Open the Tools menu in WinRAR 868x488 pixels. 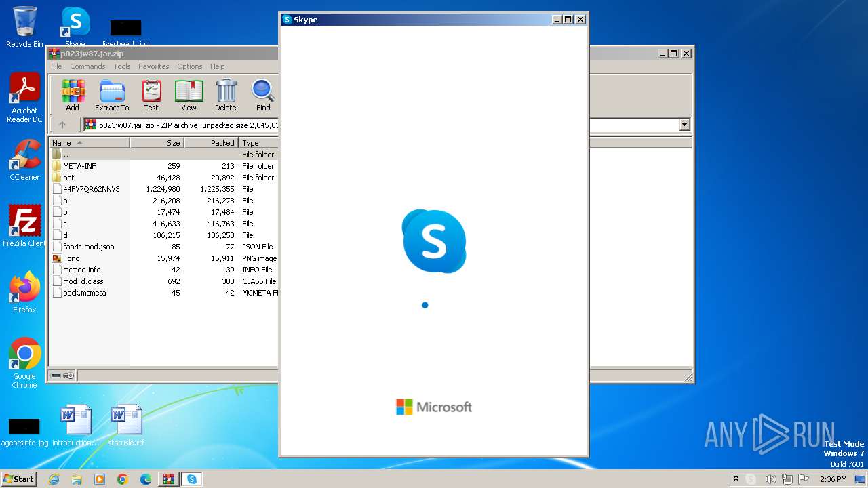(122, 66)
